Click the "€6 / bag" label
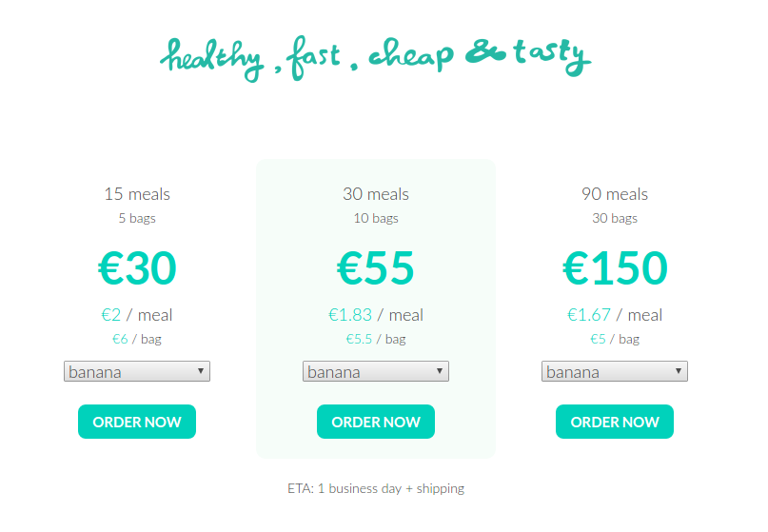 pos(137,339)
